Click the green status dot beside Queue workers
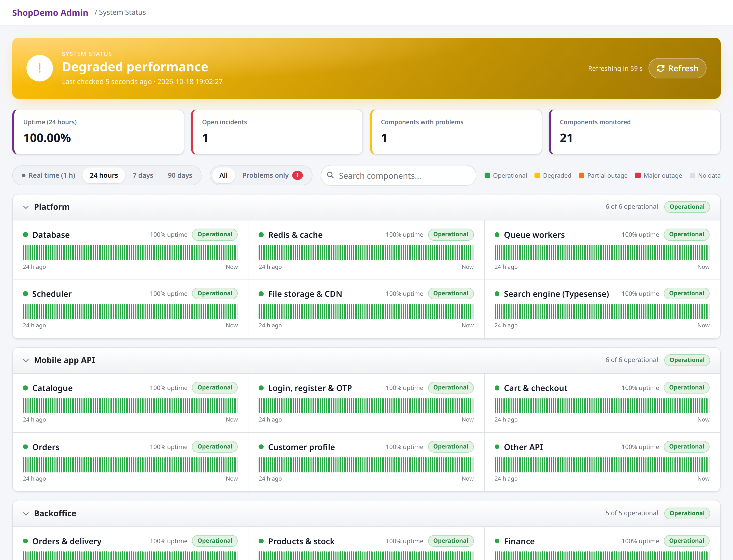The height and width of the screenshot is (560, 733). [497, 235]
